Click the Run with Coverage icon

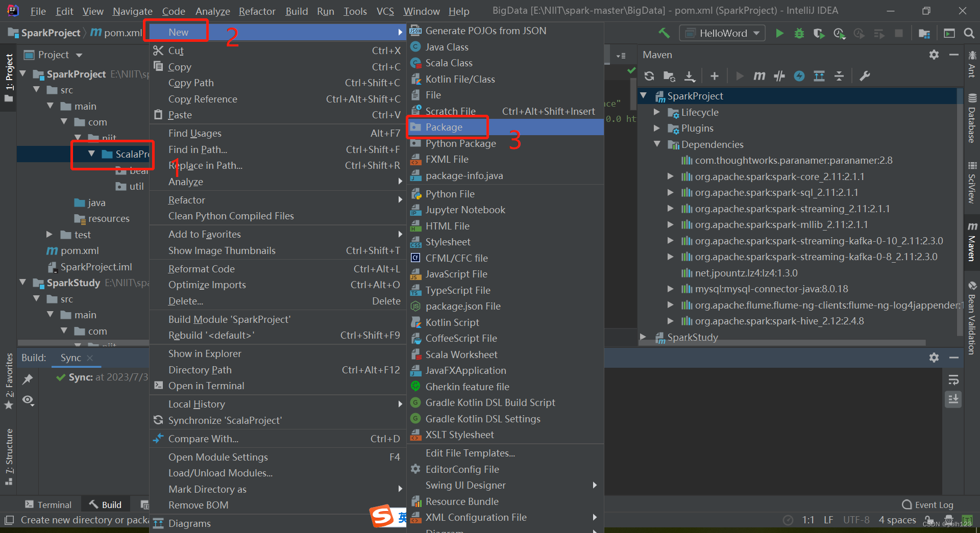[x=819, y=33]
